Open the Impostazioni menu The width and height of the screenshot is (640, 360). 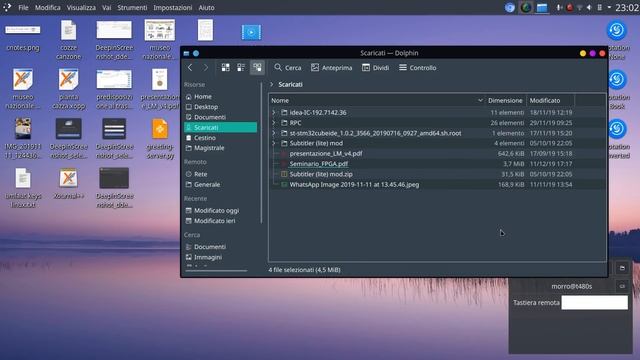pos(173,7)
